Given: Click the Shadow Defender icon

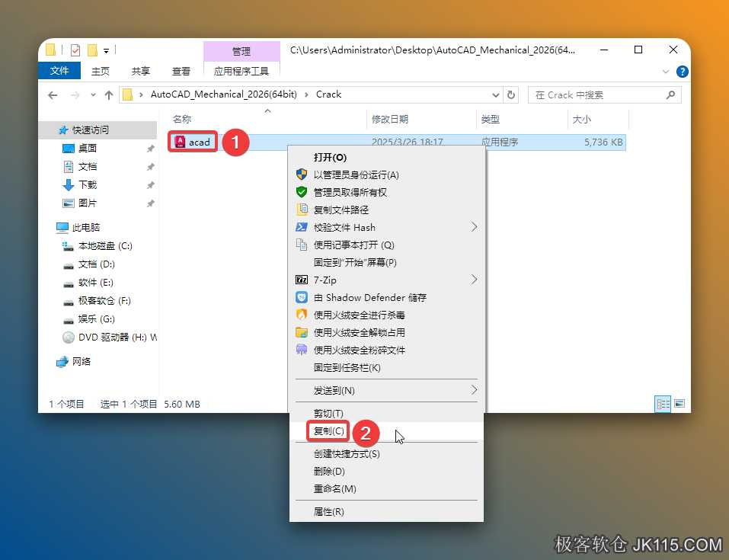Looking at the screenshot, I should click(x=302, y=297).
